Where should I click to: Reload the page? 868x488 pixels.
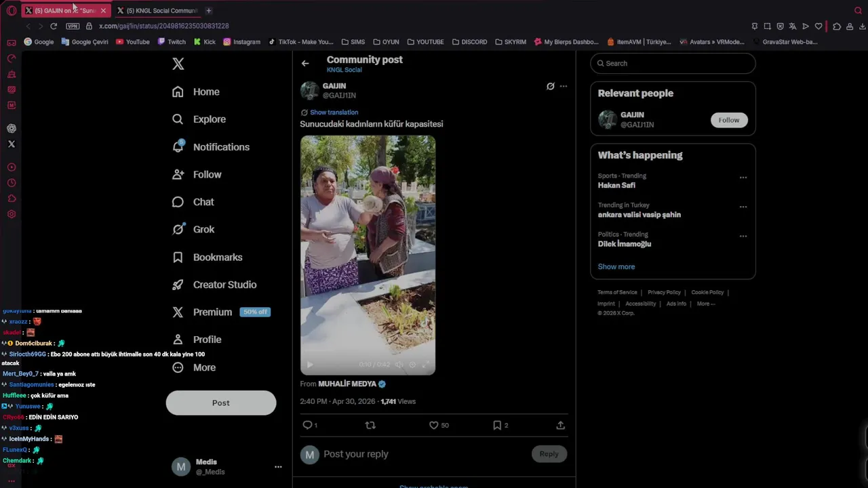(x=54, y=26)
